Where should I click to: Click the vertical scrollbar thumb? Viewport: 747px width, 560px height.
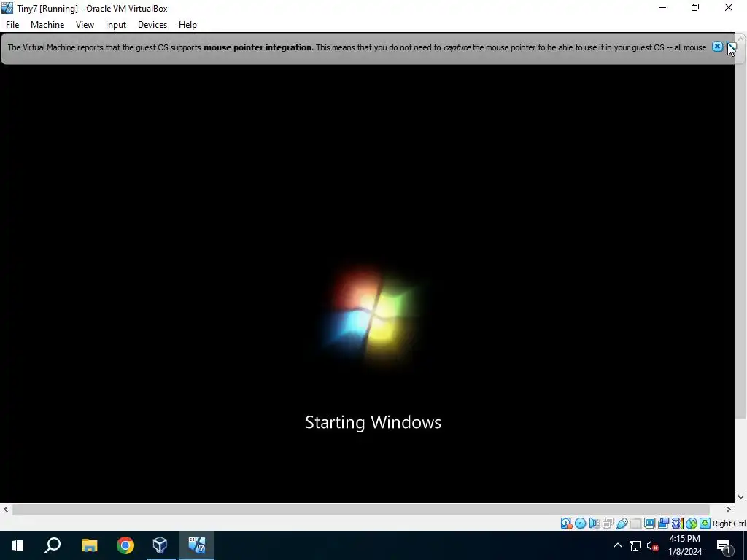pos(741,231)
